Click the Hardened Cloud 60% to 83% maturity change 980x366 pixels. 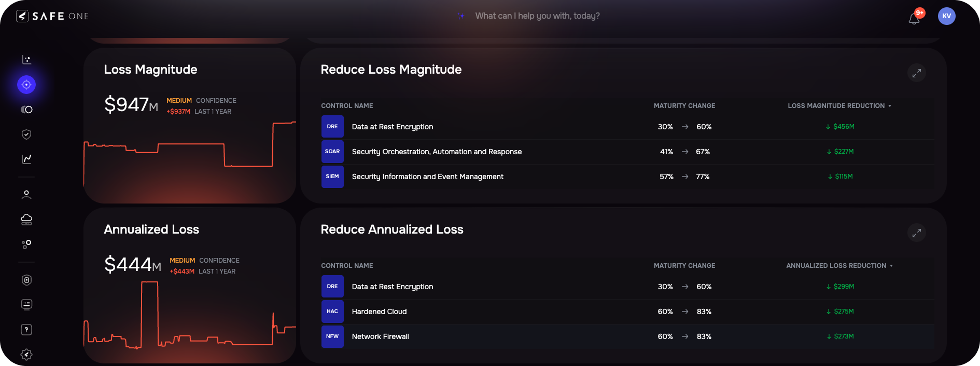click(685, 311)
